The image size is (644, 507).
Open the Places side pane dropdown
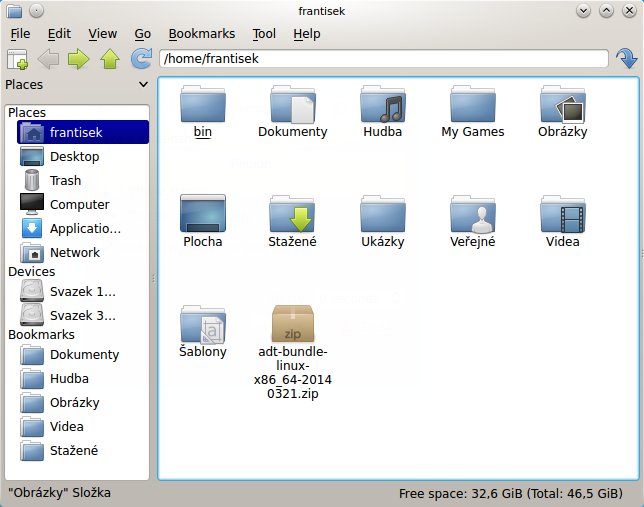pyautogui.click(x=143, y=86)
